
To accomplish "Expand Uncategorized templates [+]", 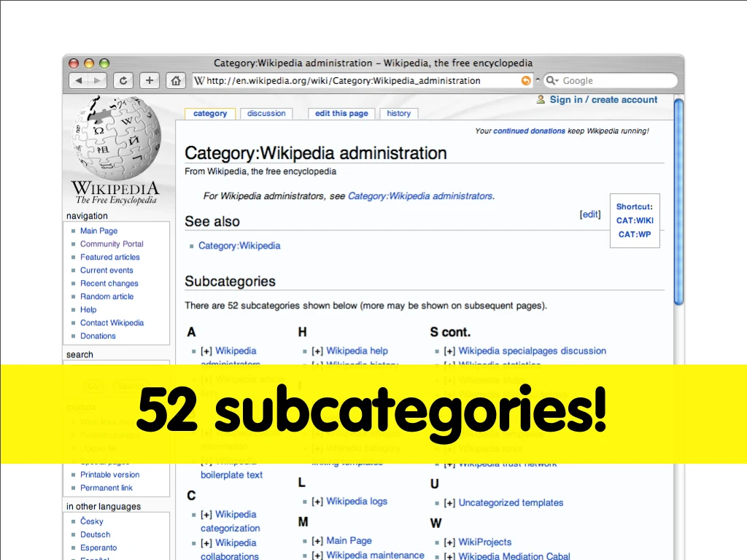I will coord(449,503).
